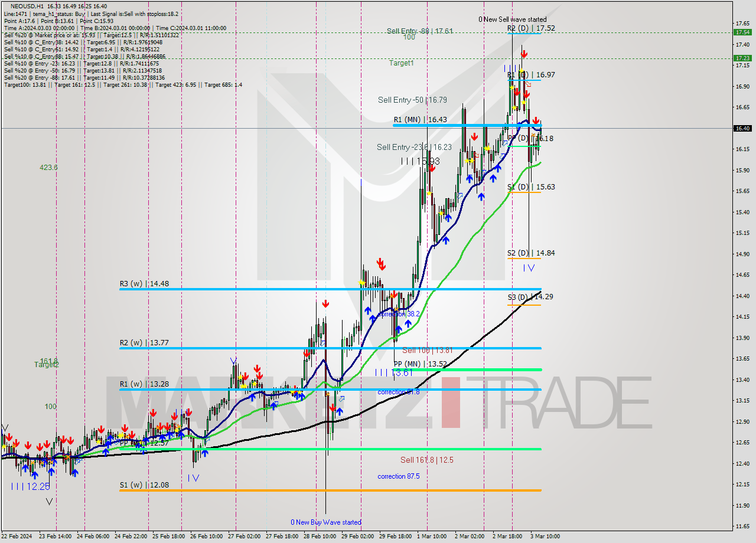The image size is (756, 543).
Task: Click the 'Sell %10 @ C_Entry88: 15.47' line
Action: coord(84,56)
